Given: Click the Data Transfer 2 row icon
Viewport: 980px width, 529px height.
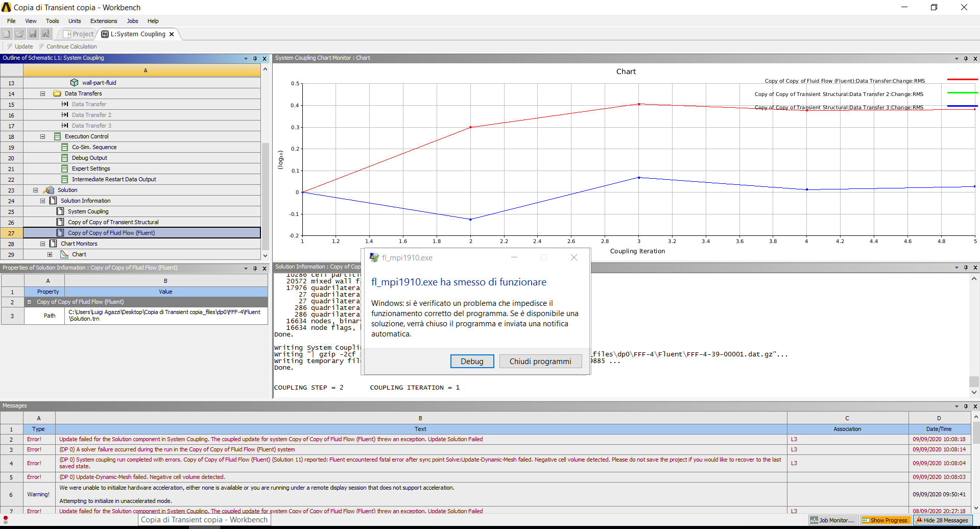Looking at the screenshot, I should coord(65,115).
